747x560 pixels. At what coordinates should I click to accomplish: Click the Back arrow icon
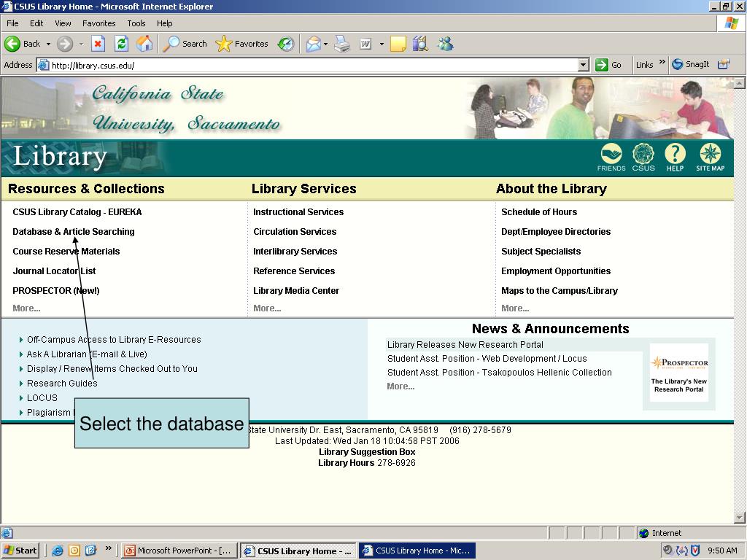tap(12, 44)
